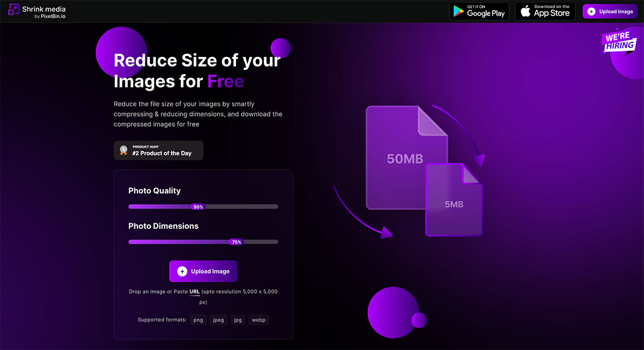Image resolution: width=644 pixels, height=350 pixels.
Task: Click the We're Hiring badge
Action: pos(620,43)
